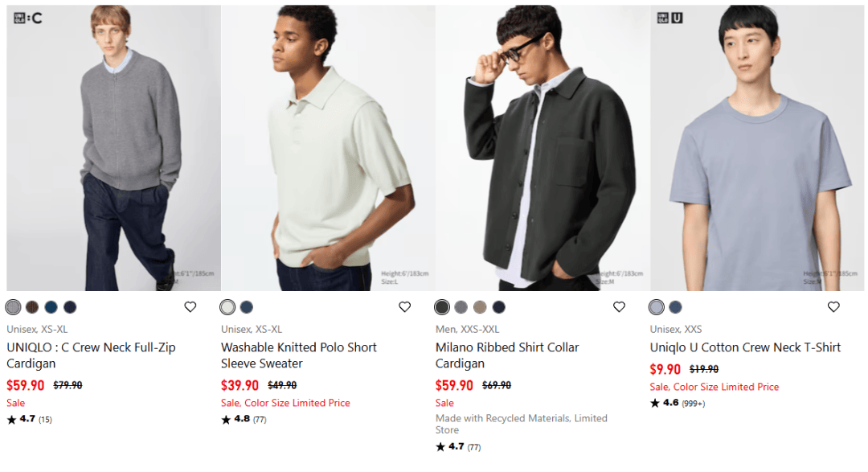Choose beige swatch for Milano Ribbed Cardigan
The width and height of the screenshot is (868, 472).
tap(480, 307)
